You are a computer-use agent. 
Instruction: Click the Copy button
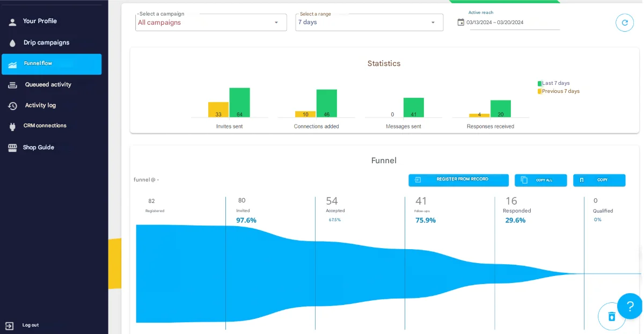point(599,180)
